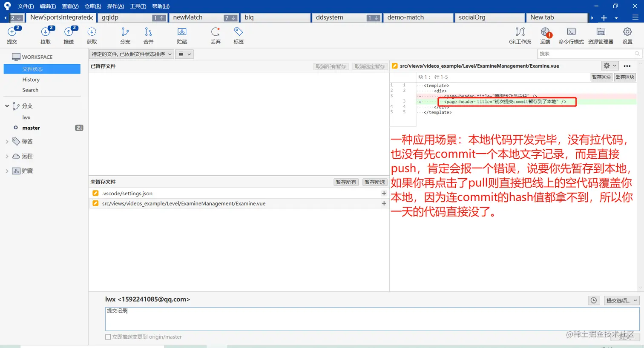Click the 暂存所有 button
The height and width of the screenshot is (348, 644).
pos(346,182)
